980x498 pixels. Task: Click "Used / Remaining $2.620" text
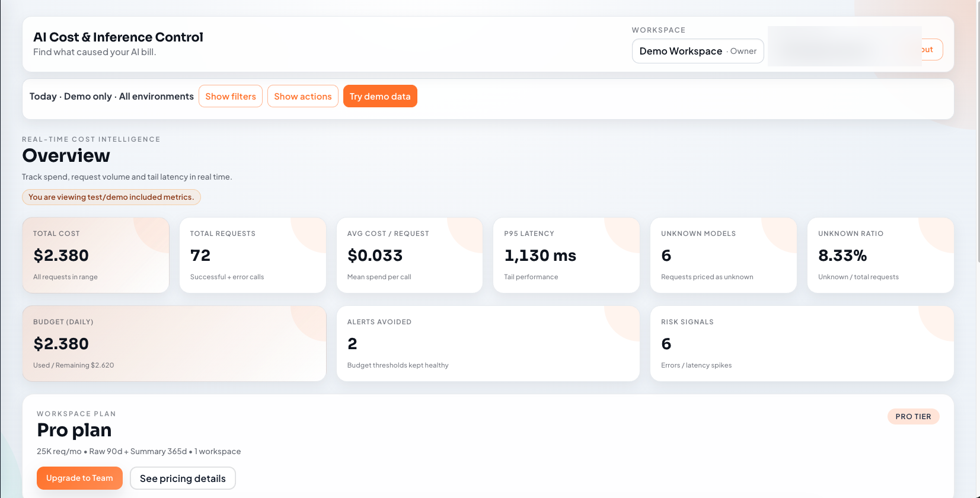click(74, 365)
